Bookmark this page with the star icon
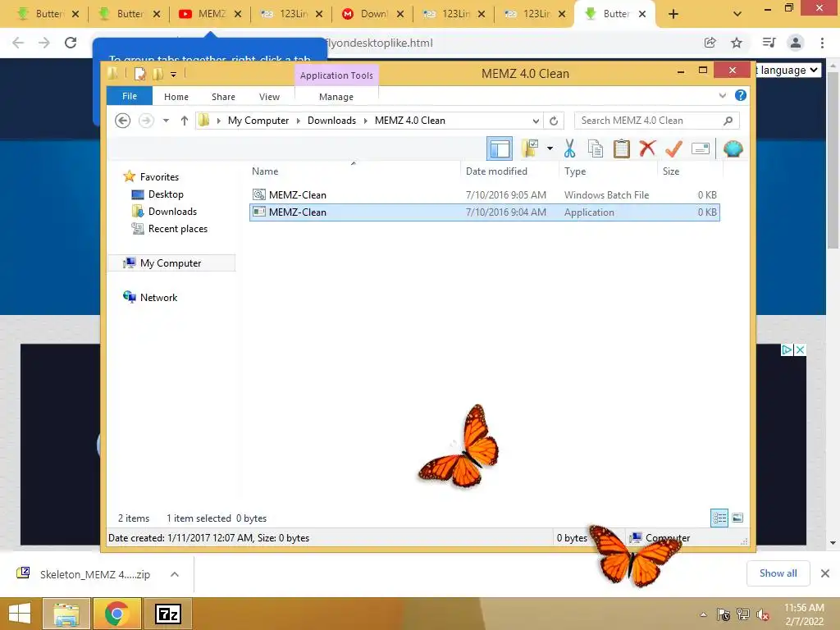The width and height of the screenshot is (840, 630). 737,43
